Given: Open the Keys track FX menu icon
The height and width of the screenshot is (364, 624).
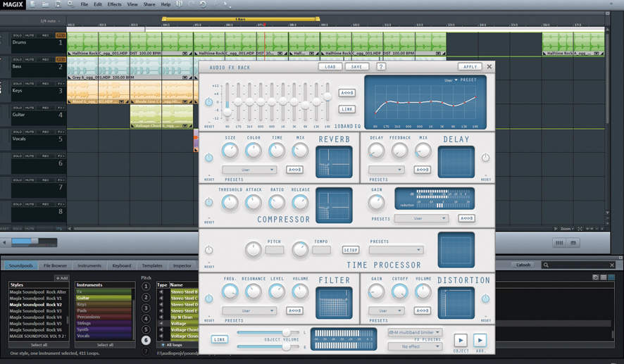Looking at the screenshot, I should coord(61,84).
